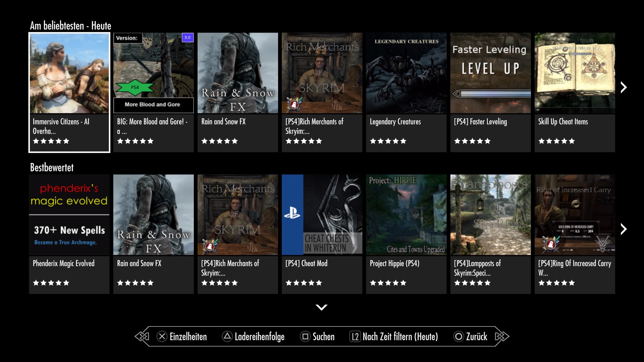Open the Ladereihenfolge menu

tap(259, 337)
